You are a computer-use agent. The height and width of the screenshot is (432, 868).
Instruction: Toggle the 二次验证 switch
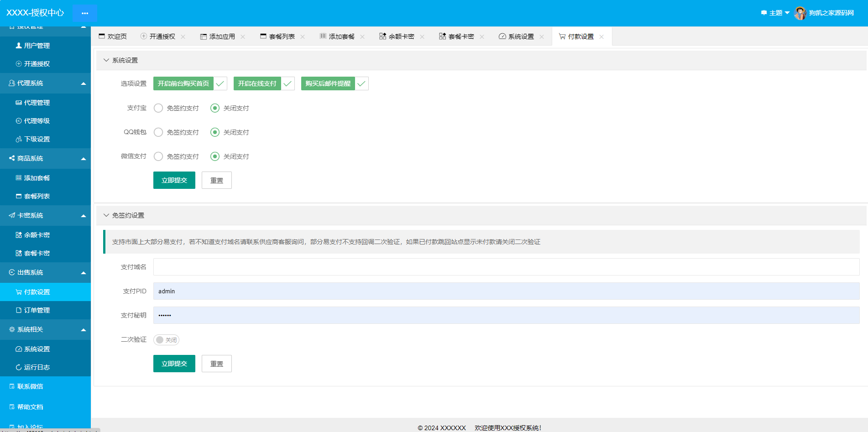tap(166, 340)
